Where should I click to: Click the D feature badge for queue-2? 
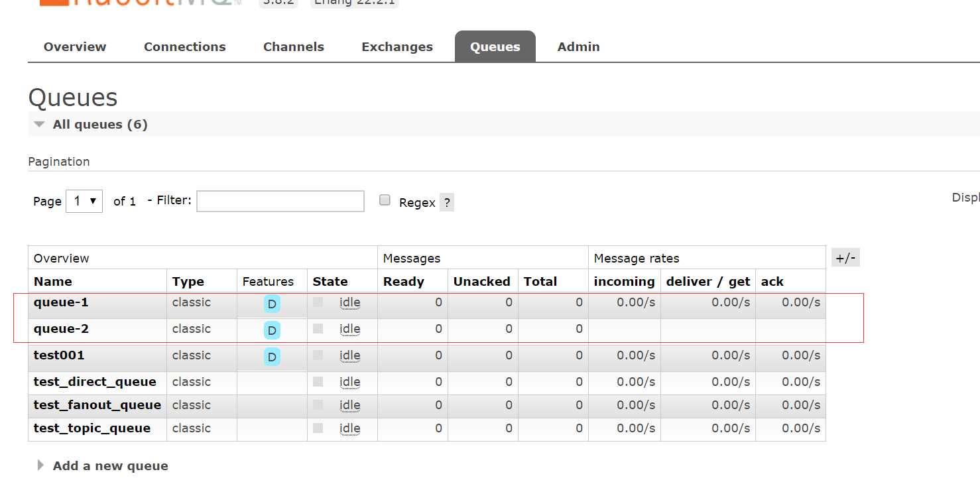272,330
